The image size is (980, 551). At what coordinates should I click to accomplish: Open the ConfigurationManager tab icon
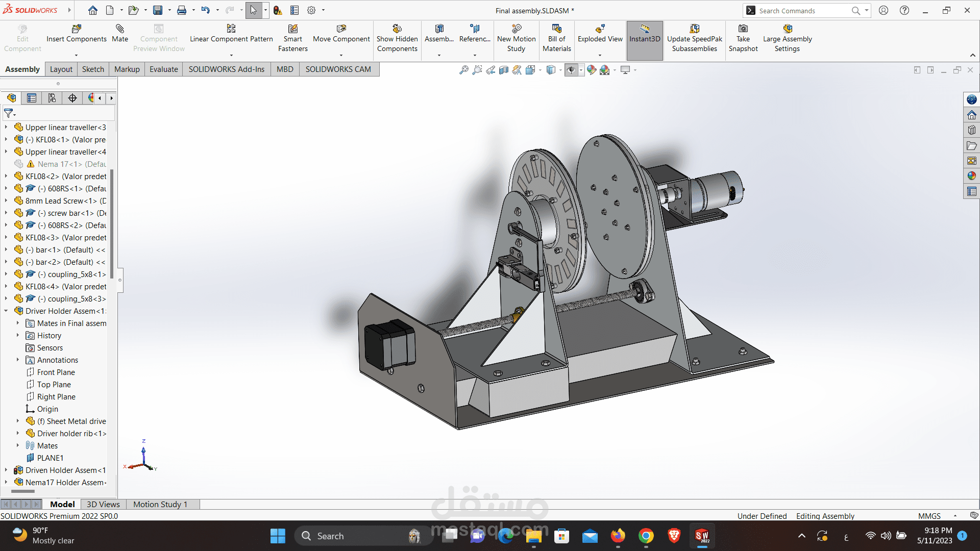52,98
